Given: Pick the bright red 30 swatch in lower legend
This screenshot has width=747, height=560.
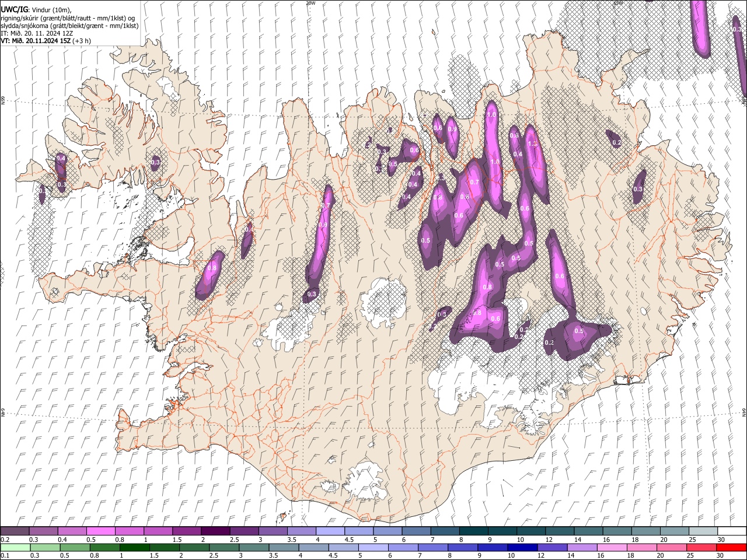Looking at the screenshot, I should pyautogui.click(x=732, y=548).
